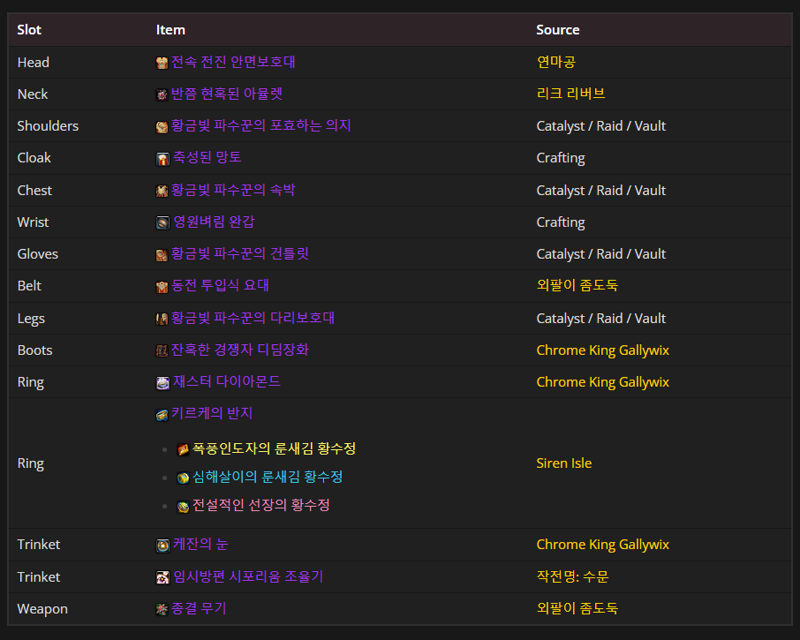Open the 폭풍인도자의 룬새김 황수정 gem link
This screenshot has height=640, width=800.
pos(274,449)
